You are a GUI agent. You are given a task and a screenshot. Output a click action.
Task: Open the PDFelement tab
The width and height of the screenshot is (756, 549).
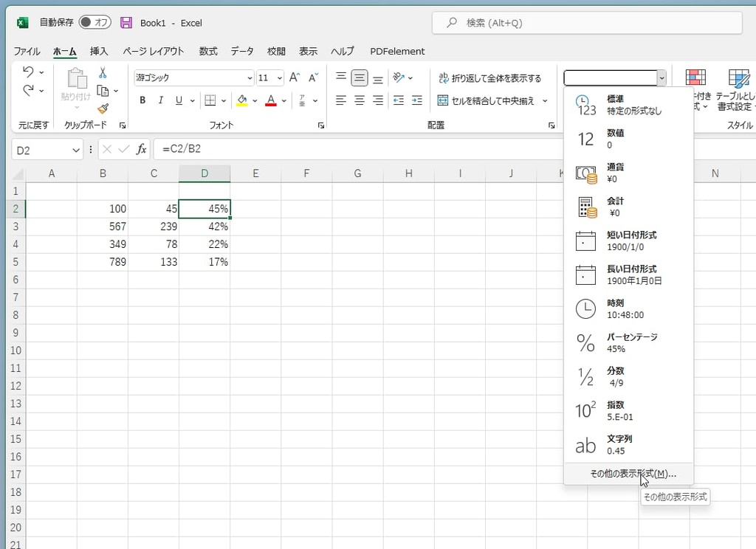click(x=397, y=51)
